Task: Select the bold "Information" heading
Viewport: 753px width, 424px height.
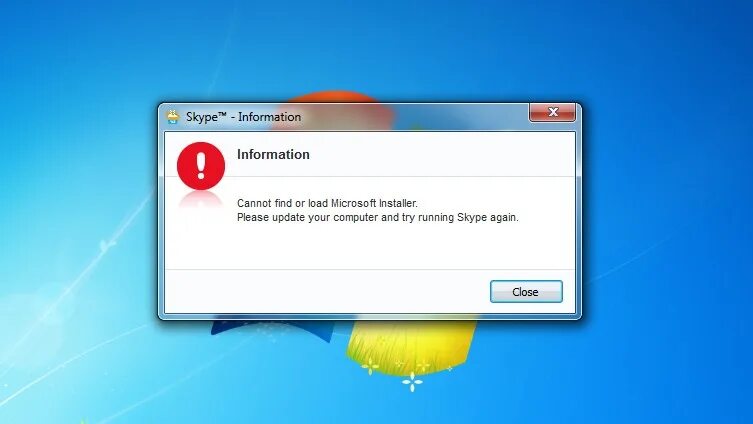Action: pyautogui.click(x=273, y=154)
